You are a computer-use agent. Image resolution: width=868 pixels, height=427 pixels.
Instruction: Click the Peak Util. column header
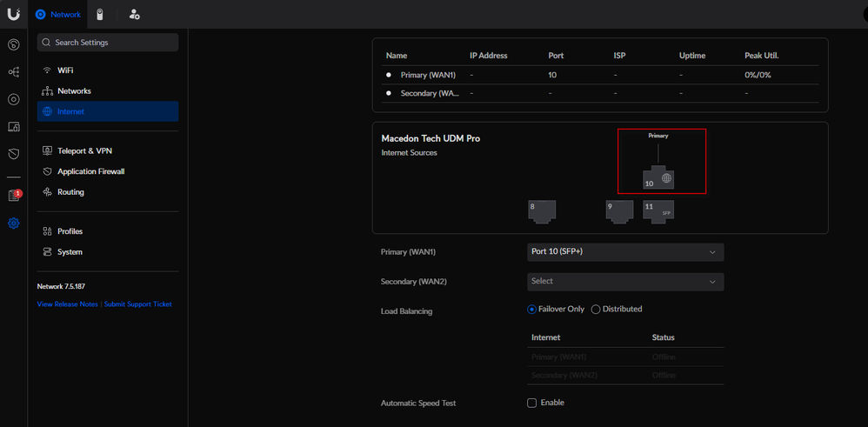click(x=762, y=56)
